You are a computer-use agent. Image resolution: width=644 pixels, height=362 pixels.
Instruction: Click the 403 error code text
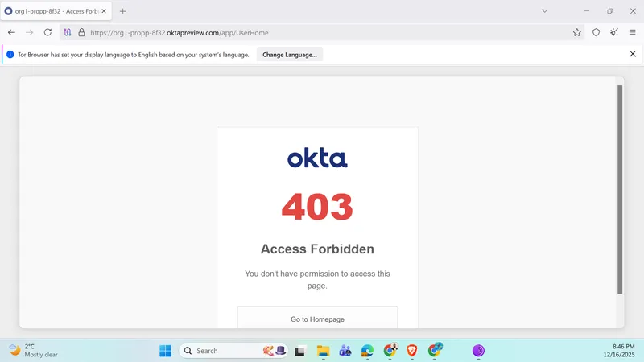click(317, 207)
